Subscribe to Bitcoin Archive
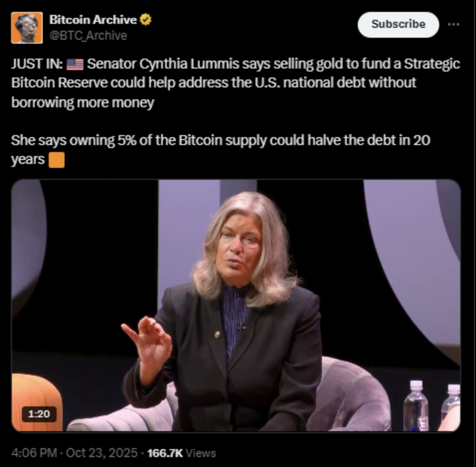The height and width of the screenshot is (467, 476). [398, 24]
